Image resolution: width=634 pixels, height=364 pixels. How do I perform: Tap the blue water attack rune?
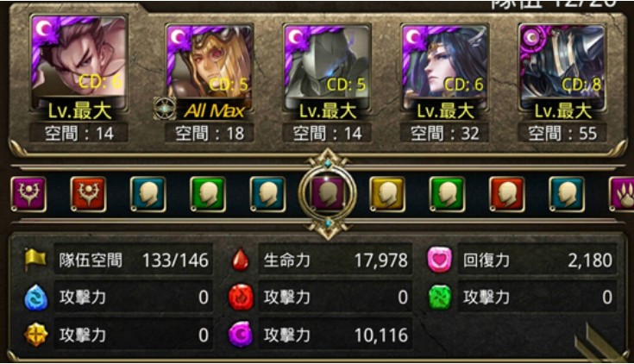tap(35, 298)
